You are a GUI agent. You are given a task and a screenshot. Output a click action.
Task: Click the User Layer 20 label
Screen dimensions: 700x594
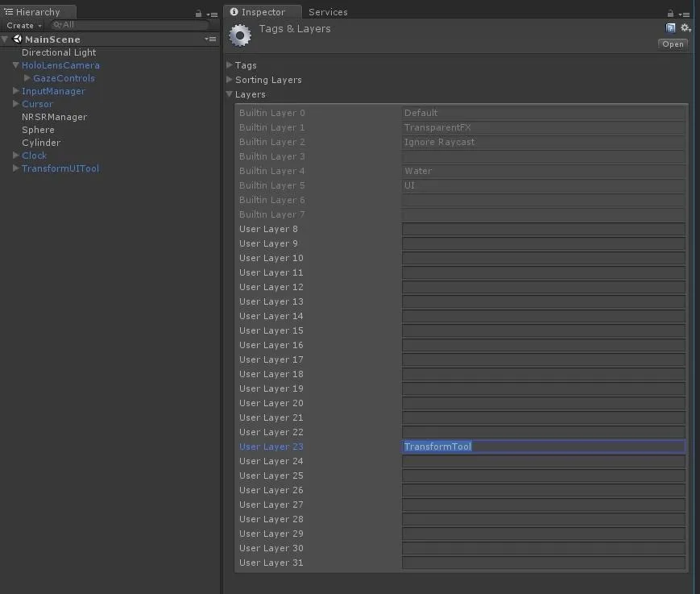[271, 403]
